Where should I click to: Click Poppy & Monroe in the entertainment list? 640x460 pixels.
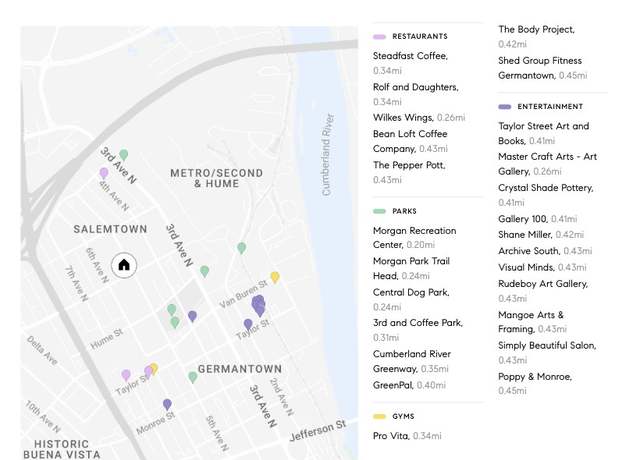click(535, 377)
